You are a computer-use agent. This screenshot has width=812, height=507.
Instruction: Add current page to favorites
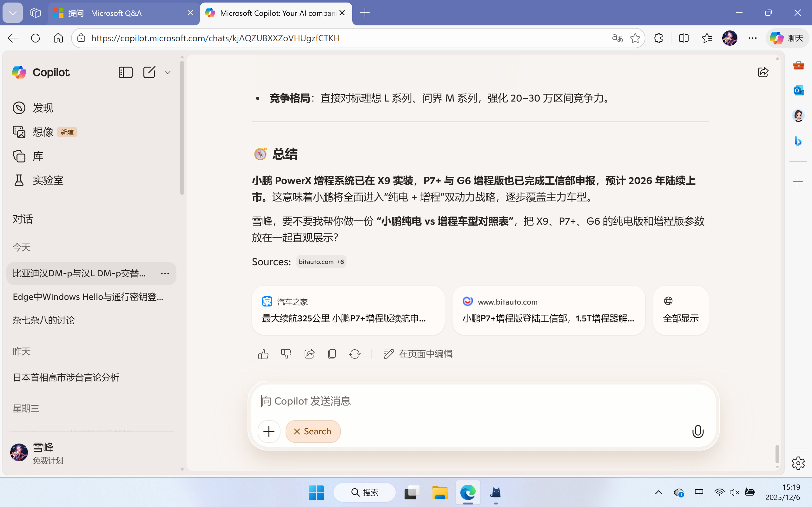635,38
